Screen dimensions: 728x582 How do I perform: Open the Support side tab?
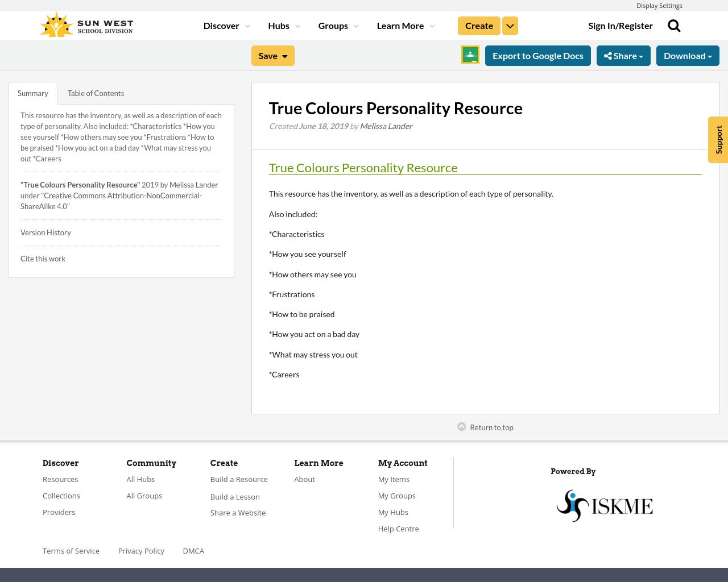(718, 139)
